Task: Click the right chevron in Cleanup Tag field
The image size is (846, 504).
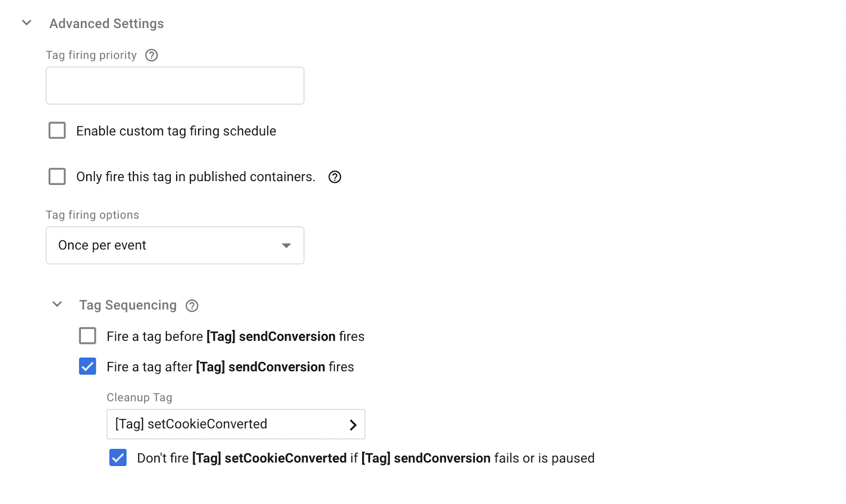Action: (x=353, y=425)
